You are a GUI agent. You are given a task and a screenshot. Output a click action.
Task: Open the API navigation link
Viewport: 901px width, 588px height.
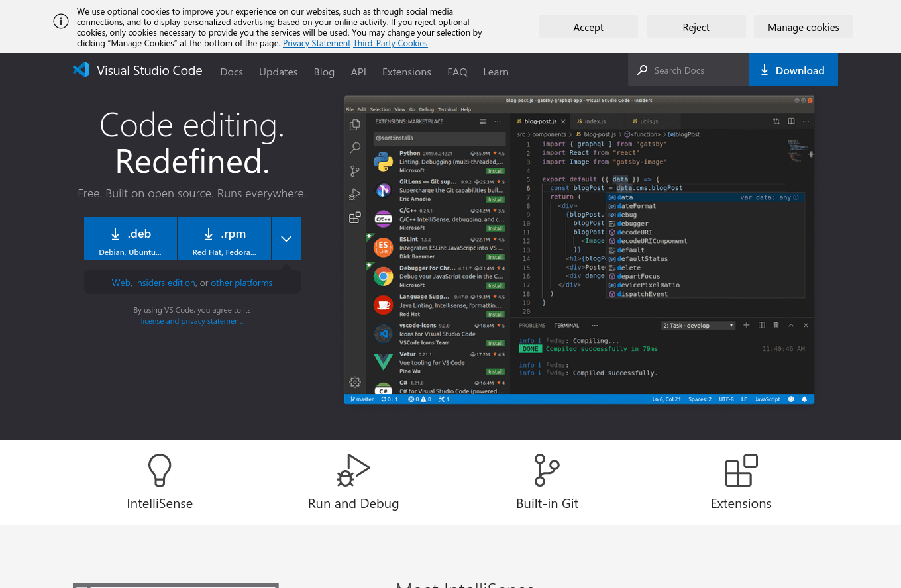pos(358,72)
